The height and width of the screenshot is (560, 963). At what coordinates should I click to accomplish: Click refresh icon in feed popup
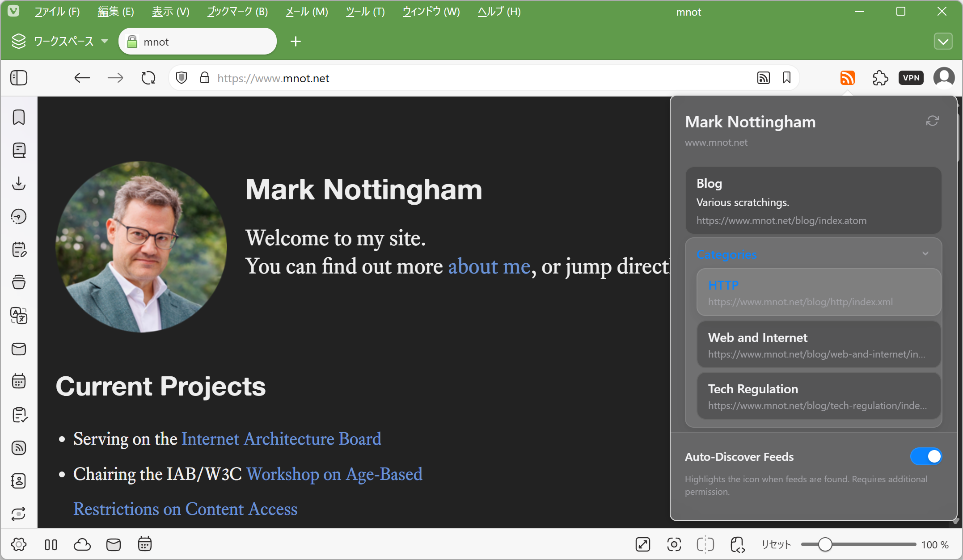click(932, 121)
